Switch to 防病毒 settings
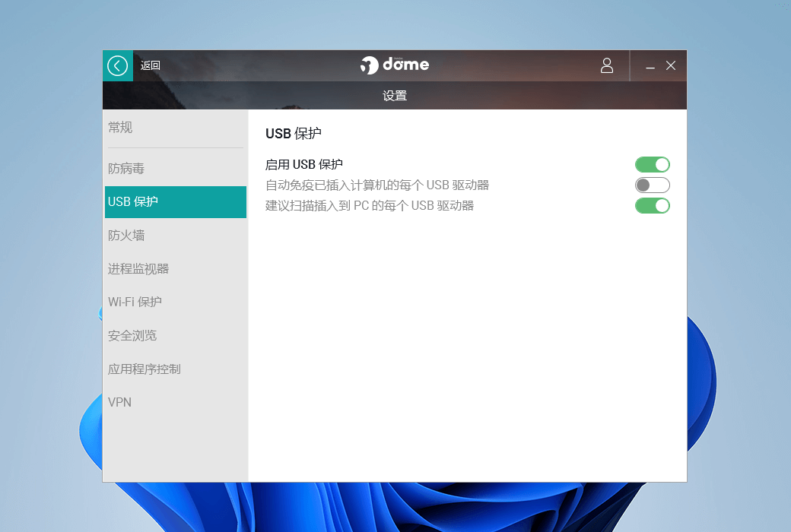Image resolution: width=791 pixels, height=532 pixels. pyautogui.click(x=126, y=169)
